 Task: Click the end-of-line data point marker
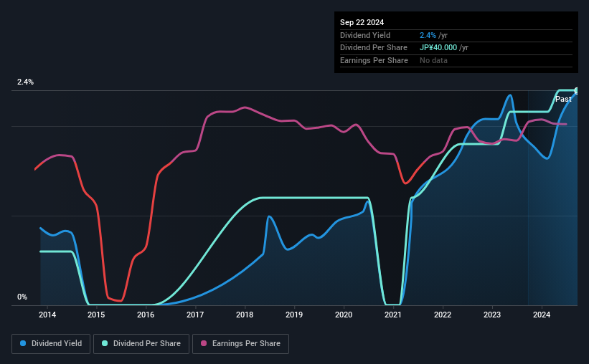[577, 91]
